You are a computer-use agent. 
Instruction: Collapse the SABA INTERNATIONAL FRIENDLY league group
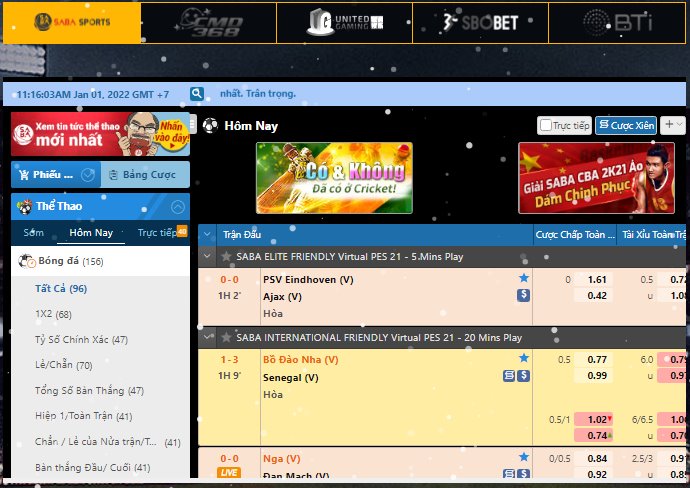pos(208,338)
